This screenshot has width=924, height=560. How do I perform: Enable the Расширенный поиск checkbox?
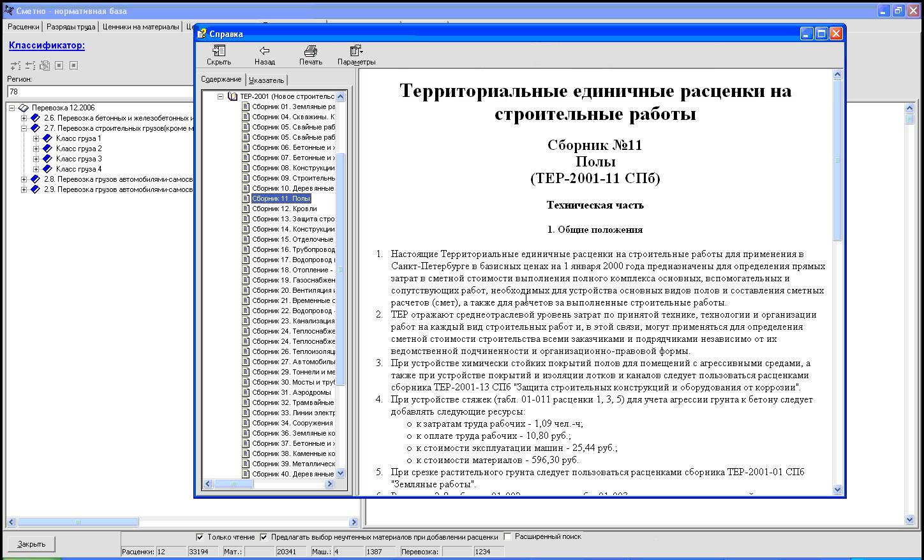(x=508, y=536)
